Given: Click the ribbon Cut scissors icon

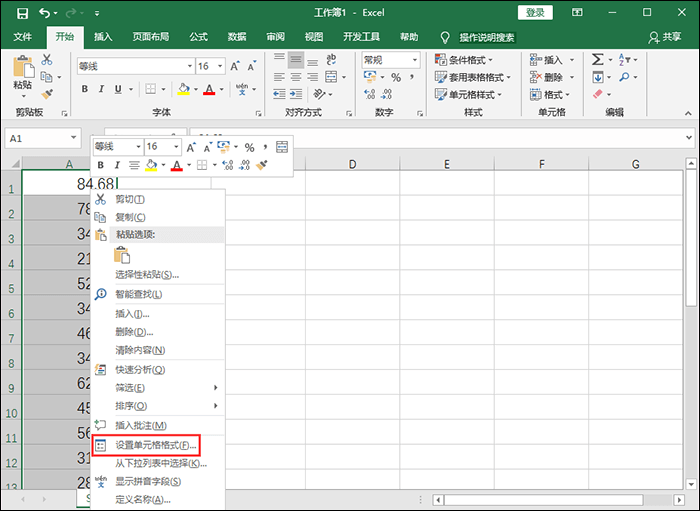Looking at the screenshot, I should pyautogui.click(x=46, y=60).
